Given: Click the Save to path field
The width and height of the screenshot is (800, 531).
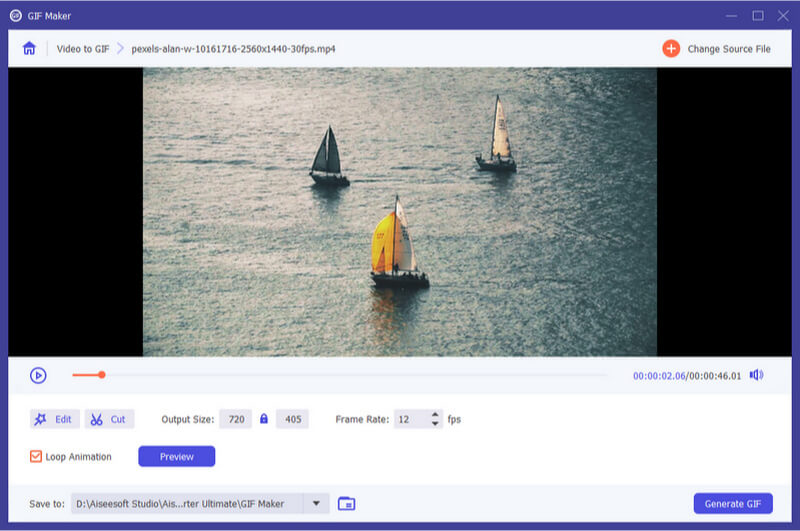Looking at the screenshot, I should [x=187, y=503].
